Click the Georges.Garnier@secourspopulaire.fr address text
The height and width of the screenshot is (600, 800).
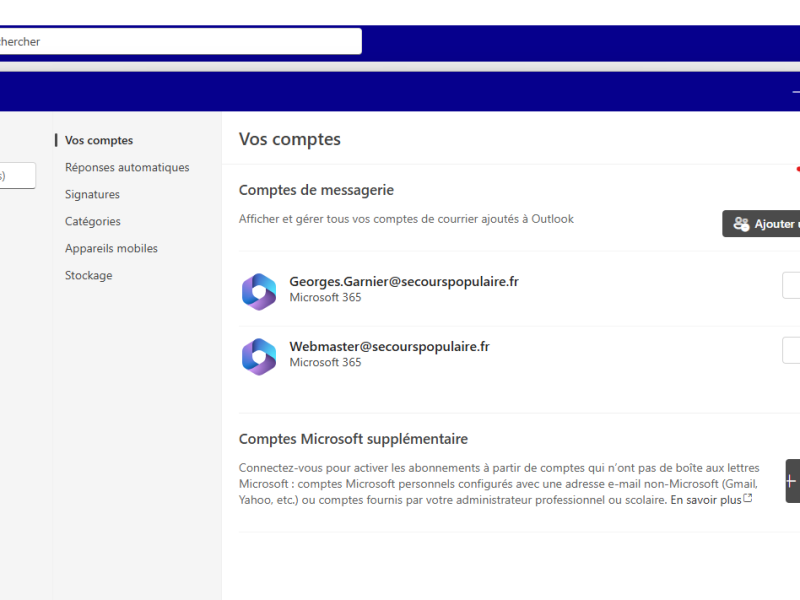coord(404,282)
